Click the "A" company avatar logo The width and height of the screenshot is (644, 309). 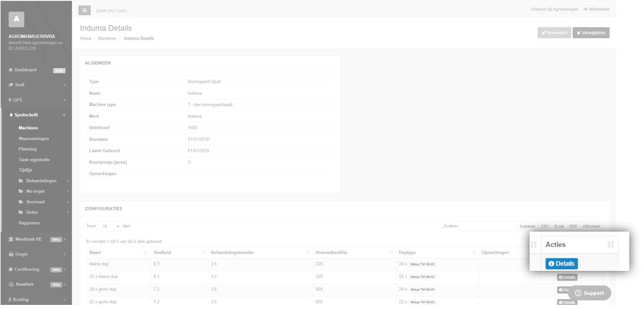click(16, 19)
